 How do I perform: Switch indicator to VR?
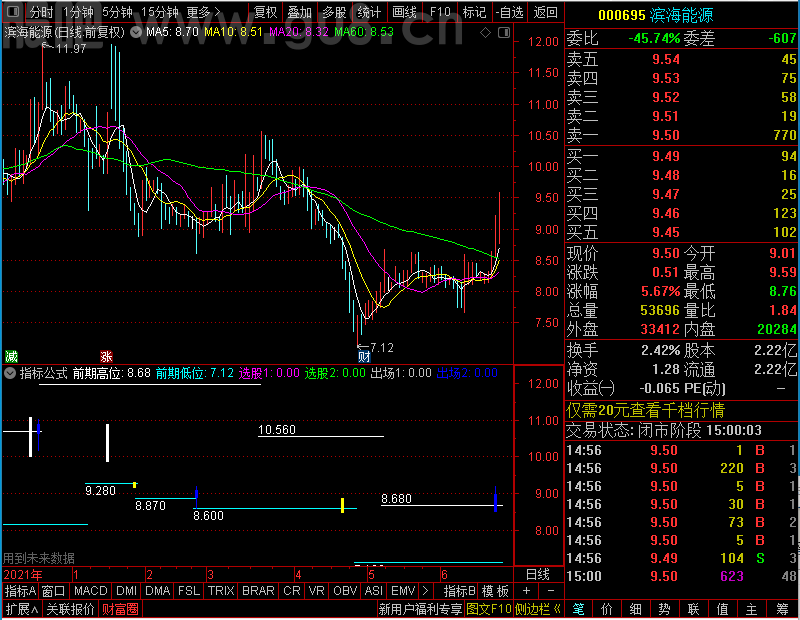[316, 591]
